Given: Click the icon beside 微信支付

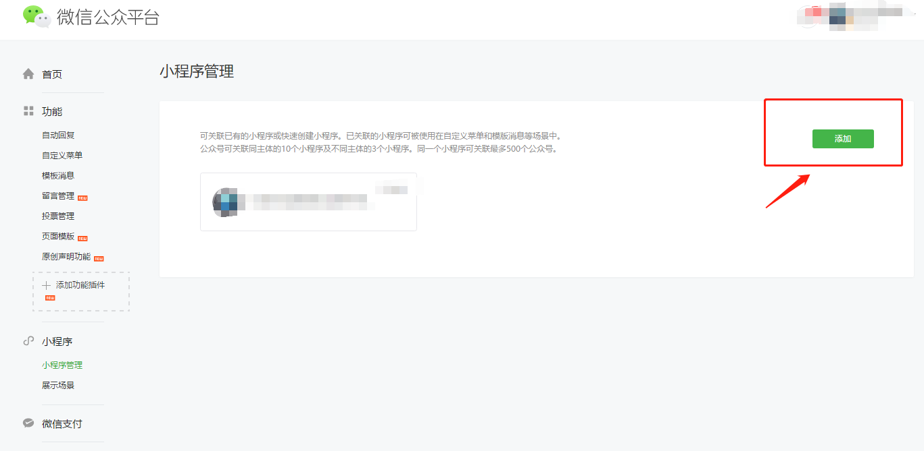Looking at the screenshot, I should [x=28, y=423].
